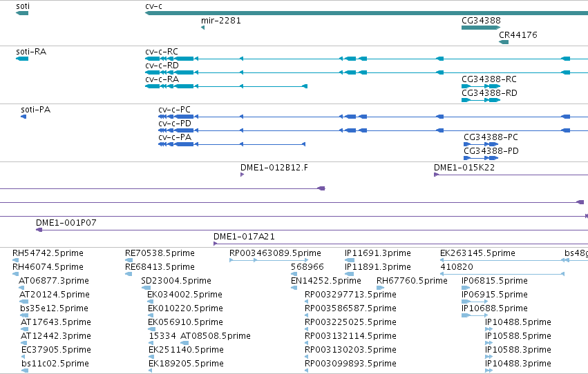Select the 568966 feature
588x374 pixels.
click(x=294, y=274)
